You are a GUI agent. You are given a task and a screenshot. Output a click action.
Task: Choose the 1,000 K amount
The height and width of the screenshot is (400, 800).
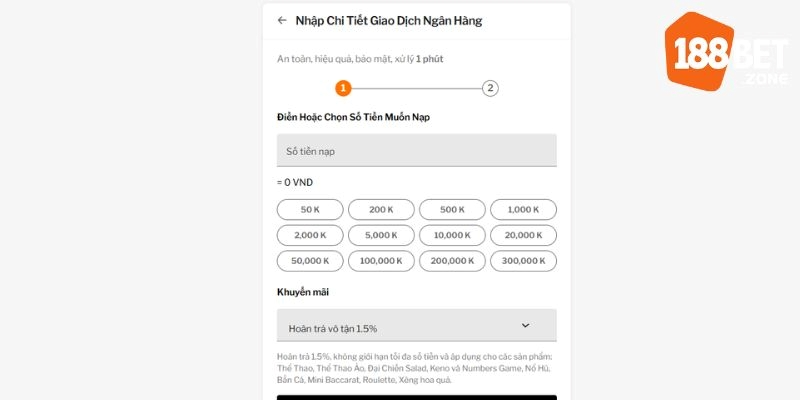point(523,210)
